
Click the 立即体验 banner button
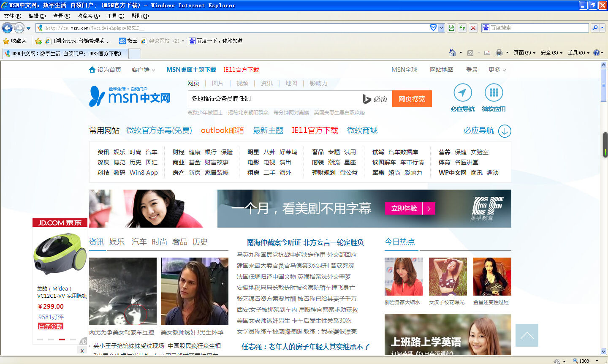pos(410,208)
